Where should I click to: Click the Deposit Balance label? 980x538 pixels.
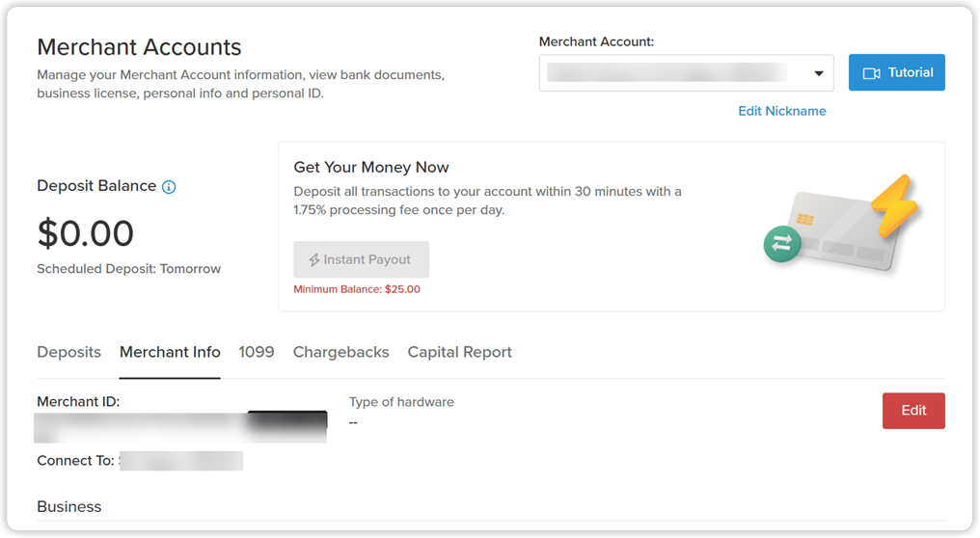pyautogui.click(x=96, y=186)
